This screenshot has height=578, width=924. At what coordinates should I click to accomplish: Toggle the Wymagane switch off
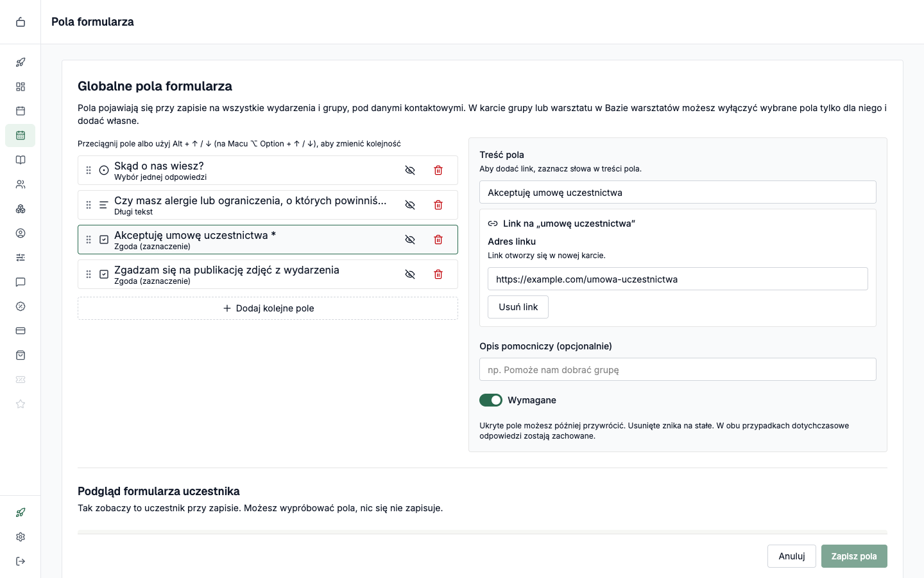pos(491,400)
